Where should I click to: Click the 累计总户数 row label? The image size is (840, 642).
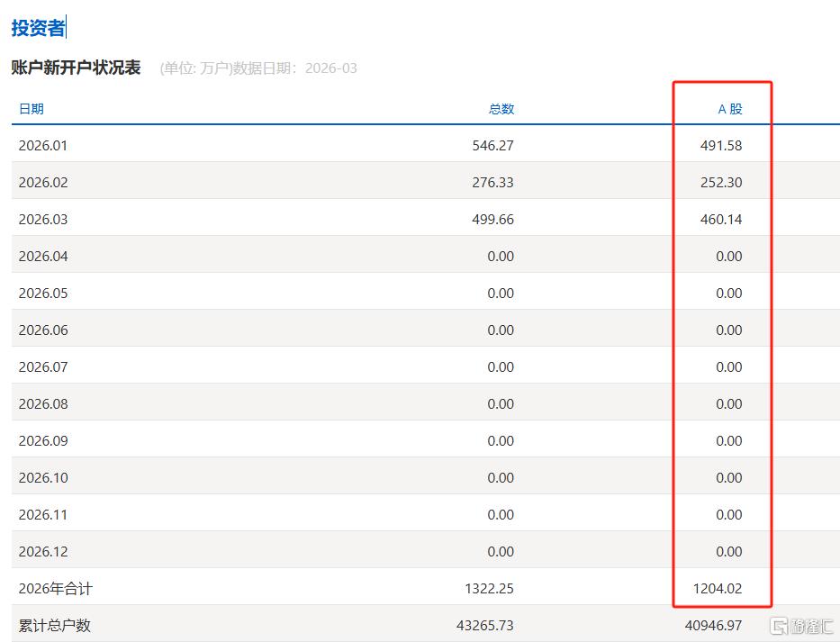click(54, 625)
